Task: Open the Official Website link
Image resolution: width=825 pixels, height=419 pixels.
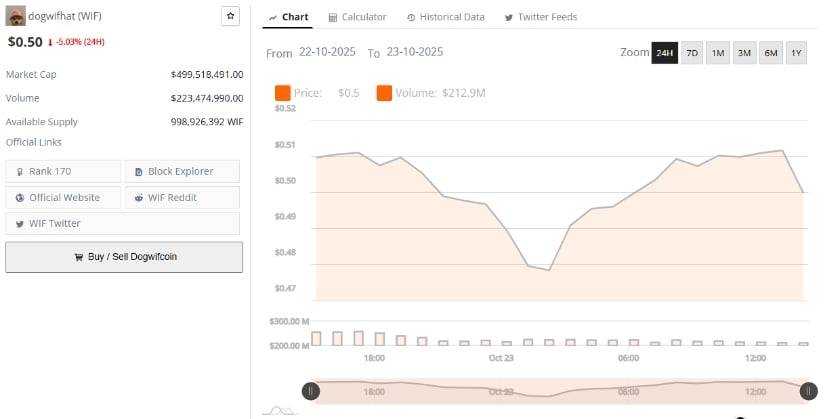Action: pos(64,197)
